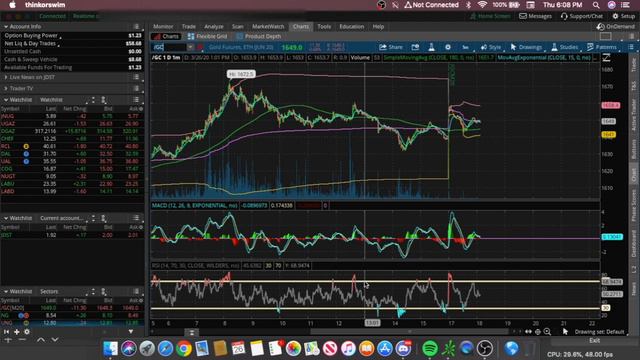Open sidebar settings gear at bottom left

[x=27, y=332]
